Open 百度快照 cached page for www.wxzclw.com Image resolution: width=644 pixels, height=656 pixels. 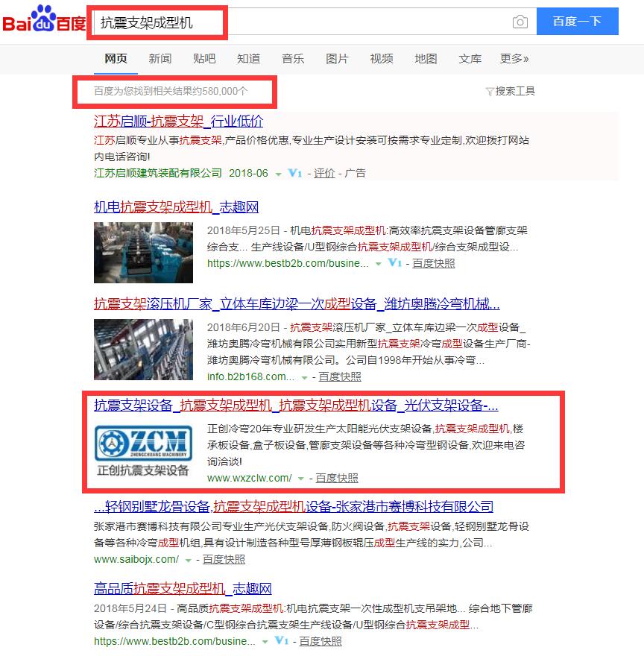click(337, 478)
